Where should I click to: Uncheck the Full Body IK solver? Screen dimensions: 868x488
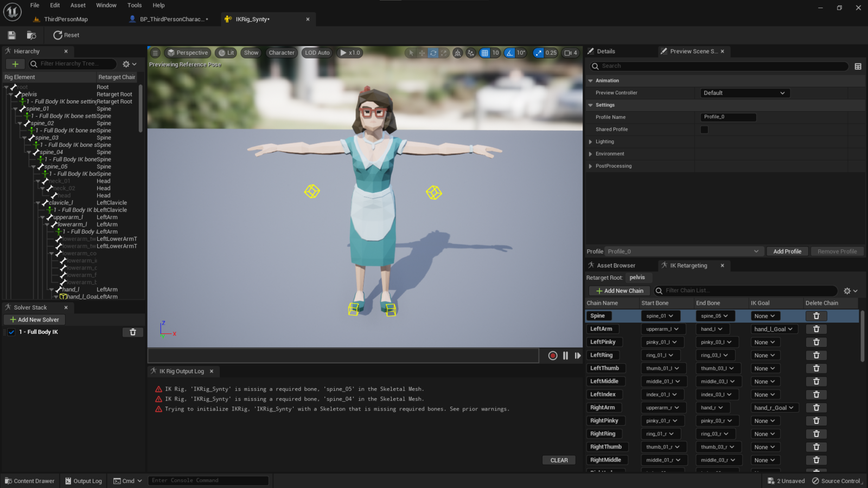coord(11,332)
